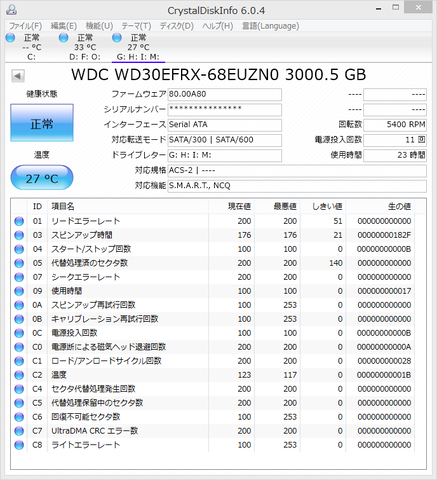Click status icon of row 05 代替処理済のセクタ数

coord(19,263)
